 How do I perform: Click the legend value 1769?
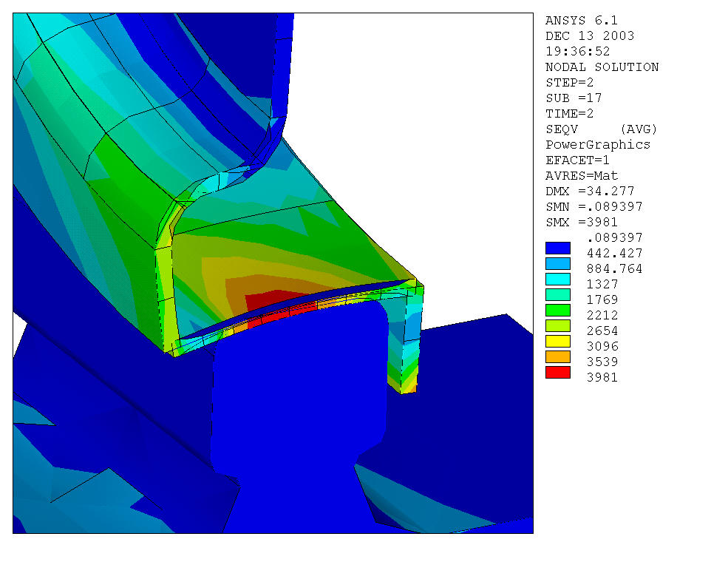602,299
